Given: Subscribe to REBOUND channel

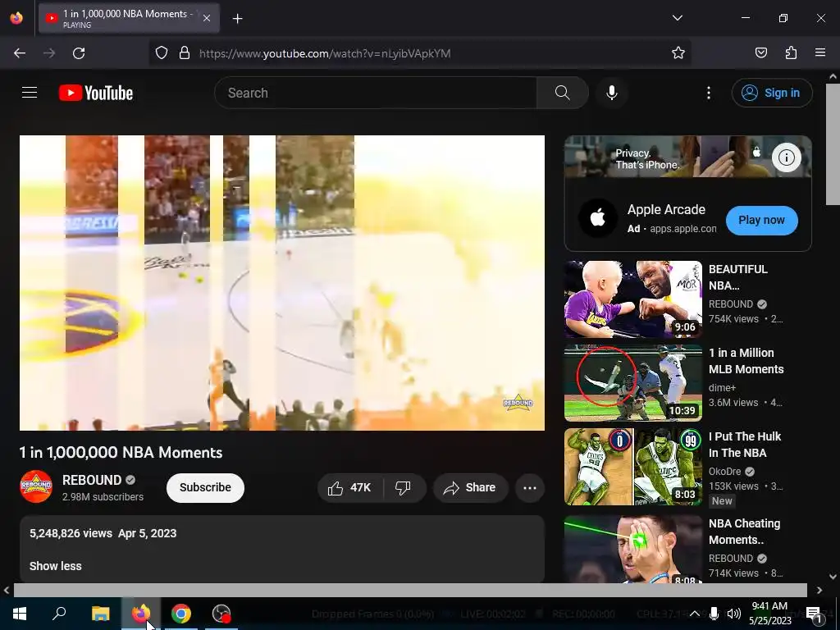Looking at the screenshot, I should click(205, 487).
